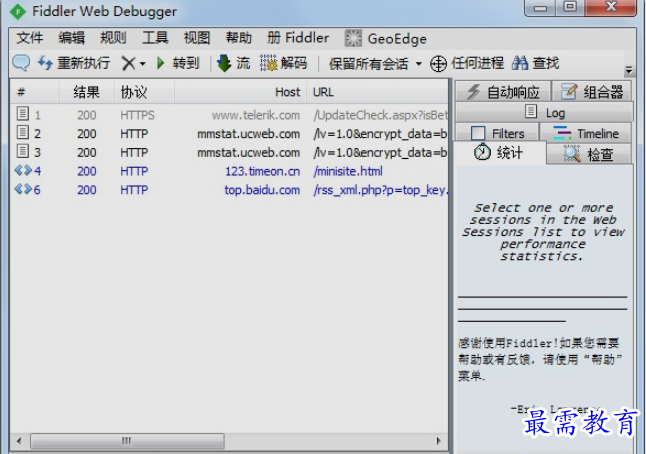This screenshot has height=454, width=646.
Task: Click the horizontal scrollbar thumb
Action: point(127,441)
